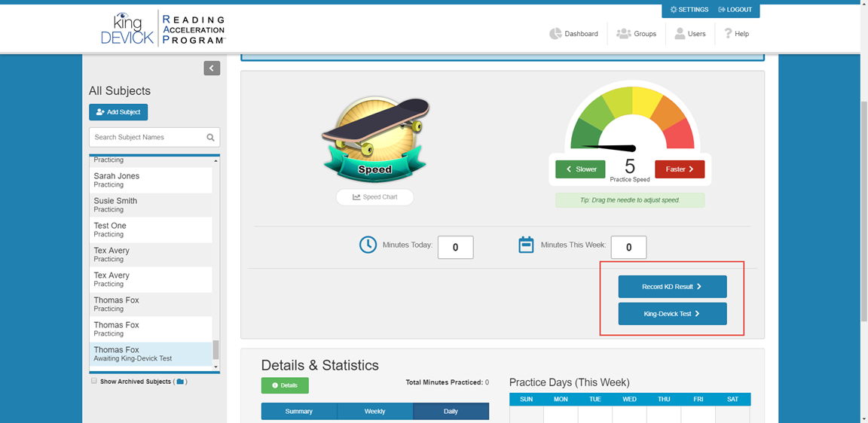Switch to the Weekly tab
The width and height of the screenshot is (868, 423).
(x=374, y=412)
